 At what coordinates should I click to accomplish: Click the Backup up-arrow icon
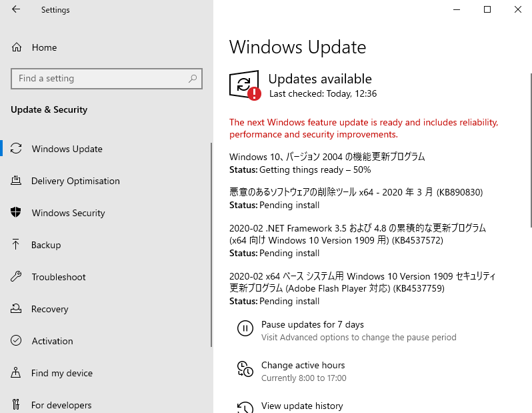click(x=15, y=245)
